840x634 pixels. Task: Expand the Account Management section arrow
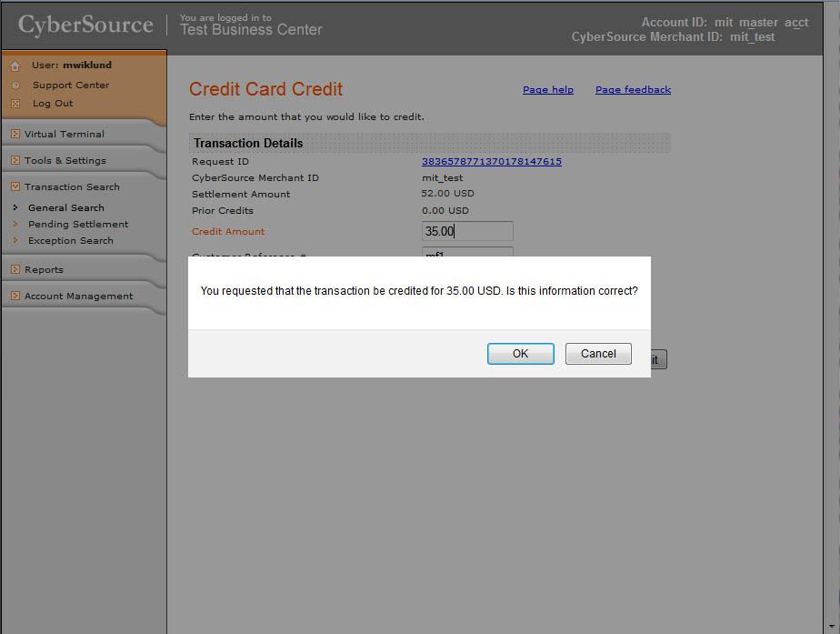point(15,296)
